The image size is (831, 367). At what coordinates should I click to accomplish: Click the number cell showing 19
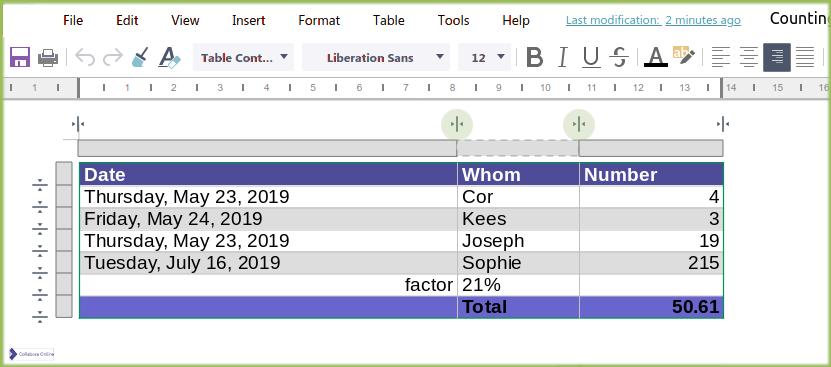pos(651,241)
